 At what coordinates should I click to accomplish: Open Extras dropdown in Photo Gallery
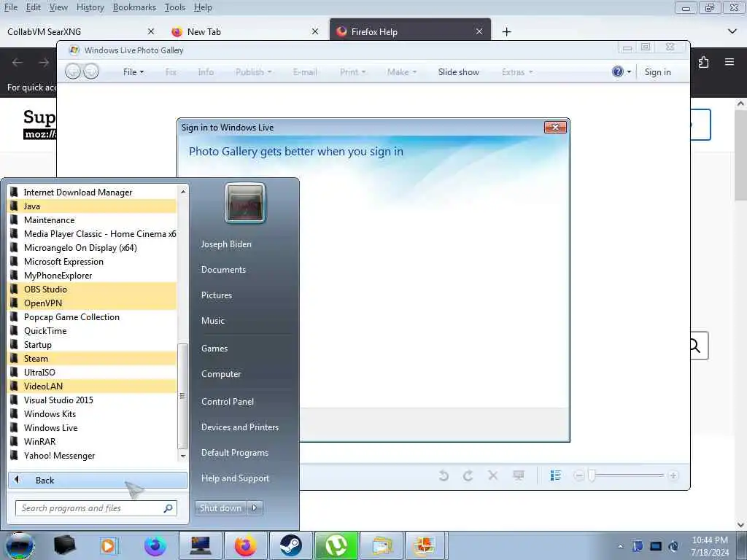click(x=517, y=72)
